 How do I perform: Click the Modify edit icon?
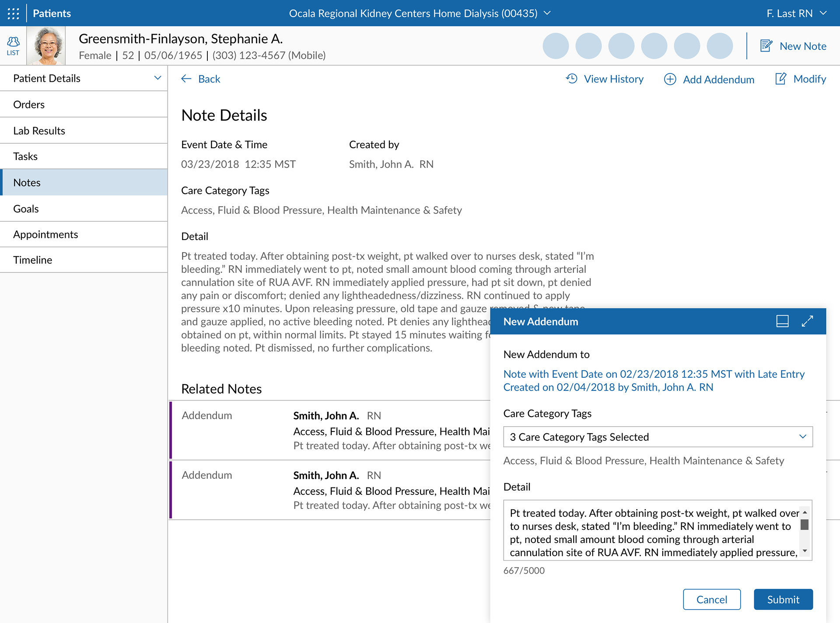tap(781, 79)
